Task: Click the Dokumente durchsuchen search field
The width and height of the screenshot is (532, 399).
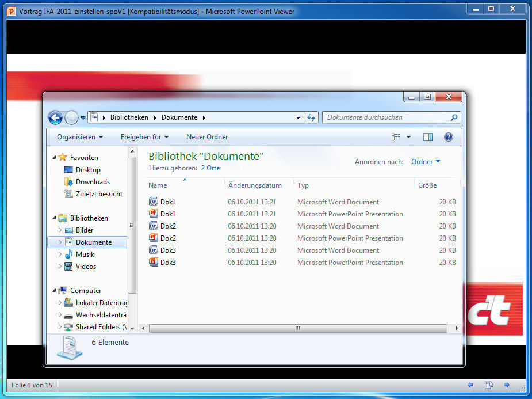Action: click(392, 117)
